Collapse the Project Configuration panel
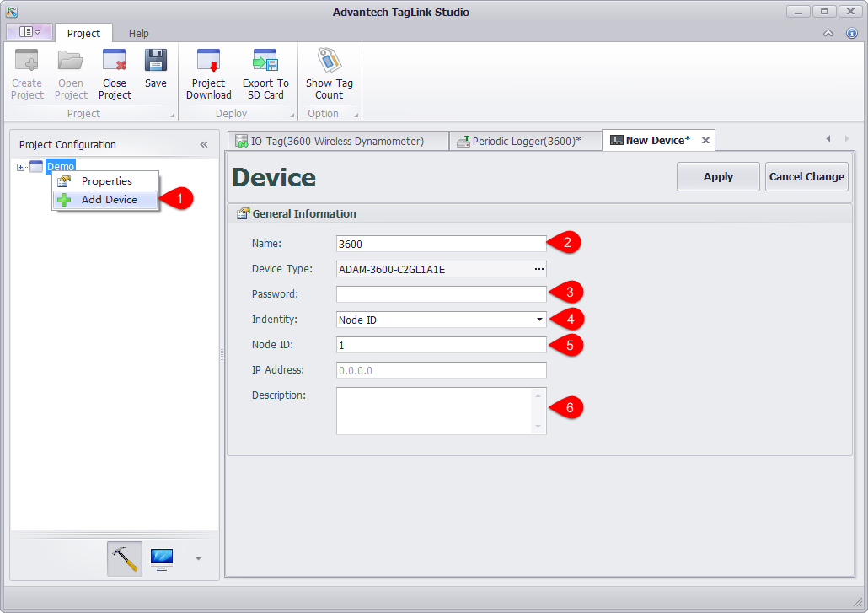Image resolution: width=868 pixels, height=613 pixels. (204, 145)
